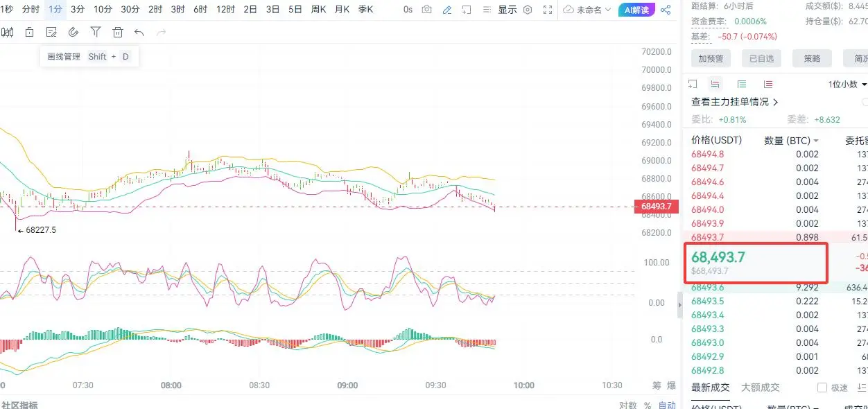Expand the 未命名 layout dropdown
The height and width of the screenshot is (409, 868).
tap(588, 10)
